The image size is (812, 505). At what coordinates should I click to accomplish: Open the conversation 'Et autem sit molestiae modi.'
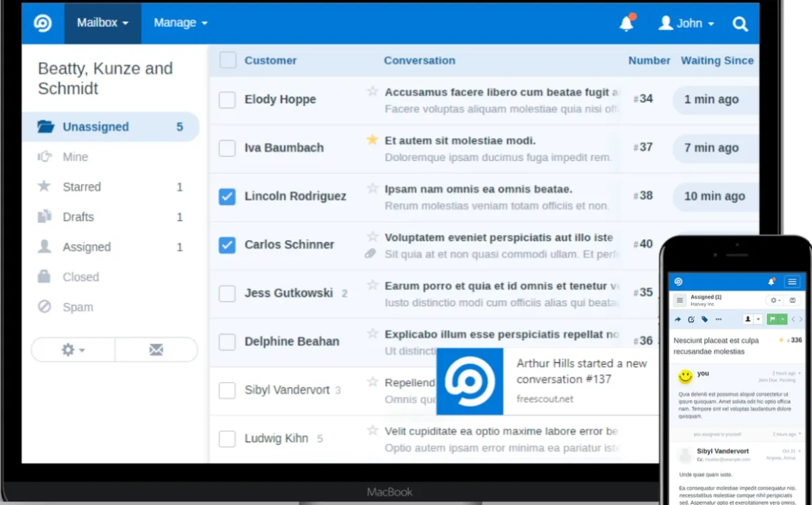click(460, 141)
